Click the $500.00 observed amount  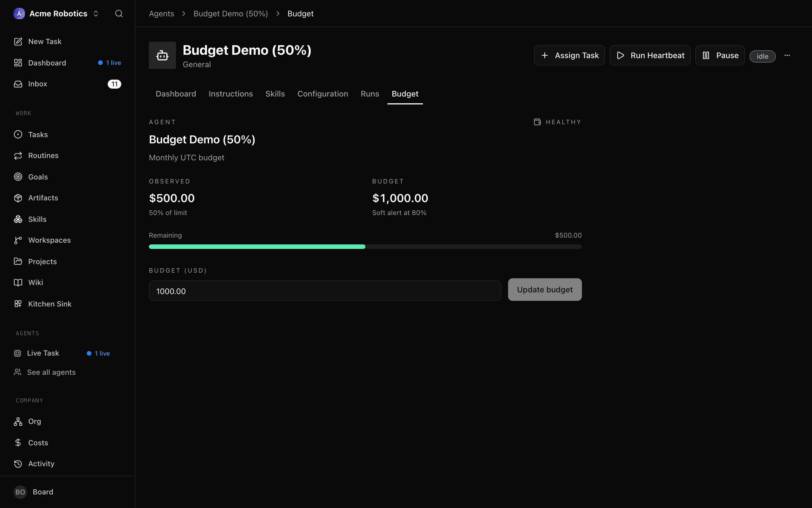pos(172,198)
